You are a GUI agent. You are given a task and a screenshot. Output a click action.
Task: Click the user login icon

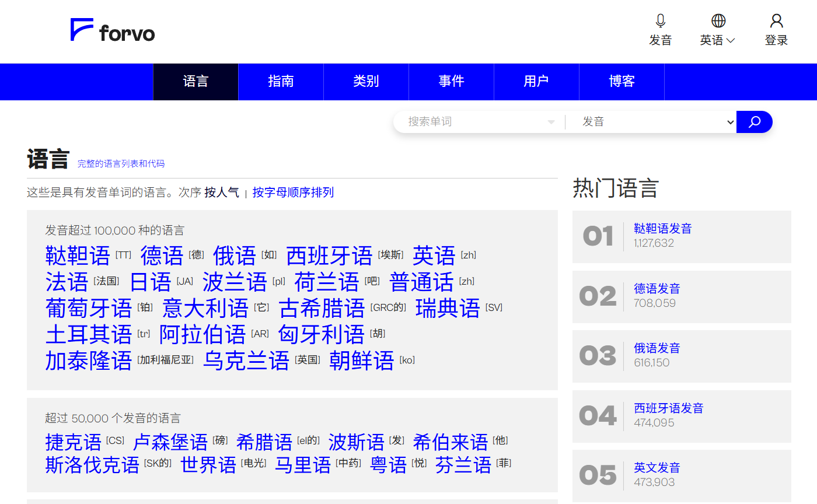click(776, 22)
